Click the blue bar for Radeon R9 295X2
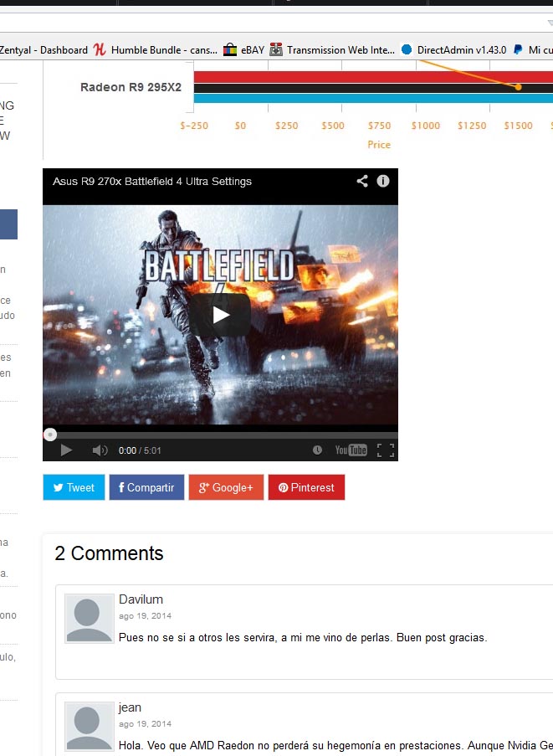This screenshot has height=756, width=553. pos(373,98)
